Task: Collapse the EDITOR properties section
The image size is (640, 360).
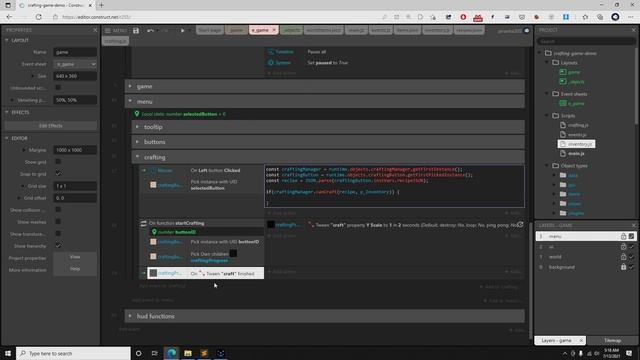Action: [7, 138]
